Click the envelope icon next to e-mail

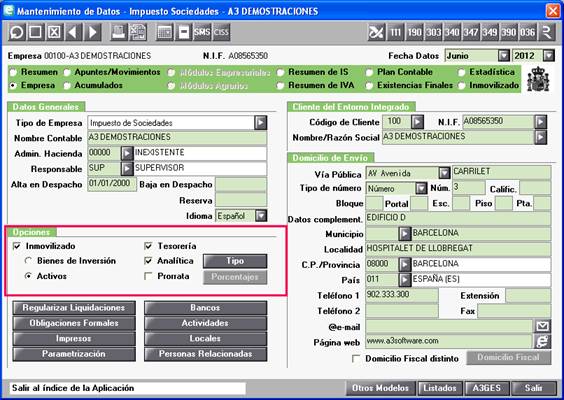click(542, 326)
